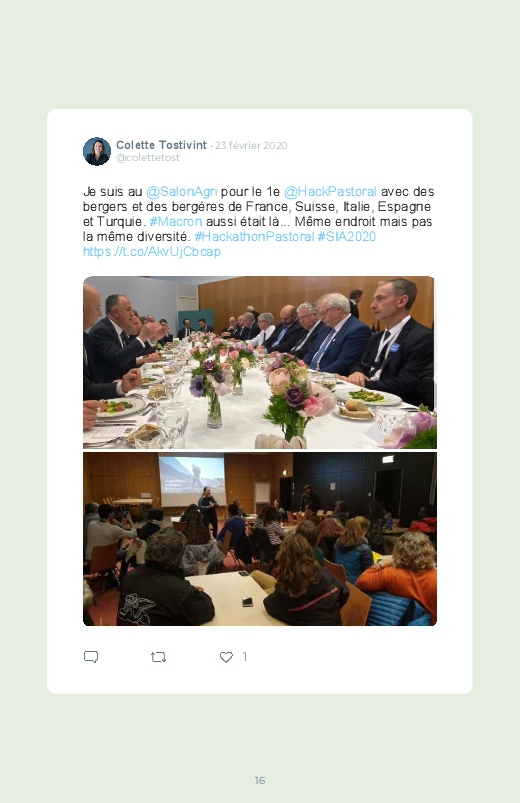This screenshot has width=520, height=803.
Task: Click the Colette Tostivint display name
Action: point(161,145)
